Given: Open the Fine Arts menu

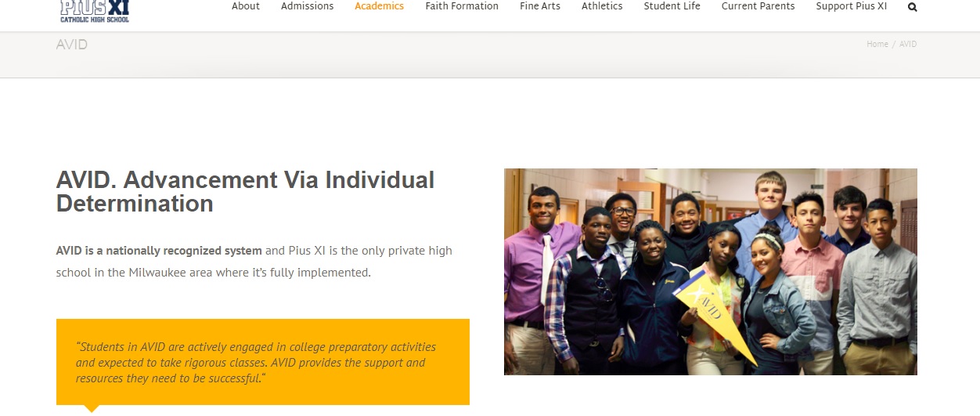Looking at the screenshot, I should (540, 6).
